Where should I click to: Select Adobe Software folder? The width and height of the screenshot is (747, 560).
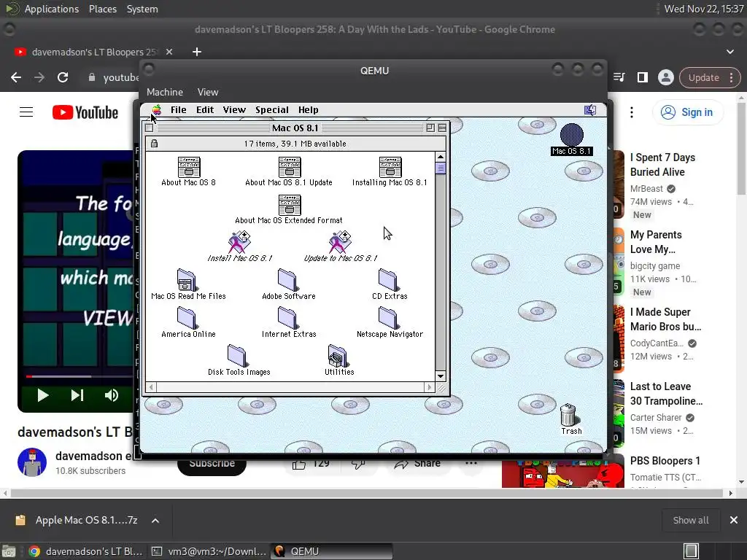(287, 280)
